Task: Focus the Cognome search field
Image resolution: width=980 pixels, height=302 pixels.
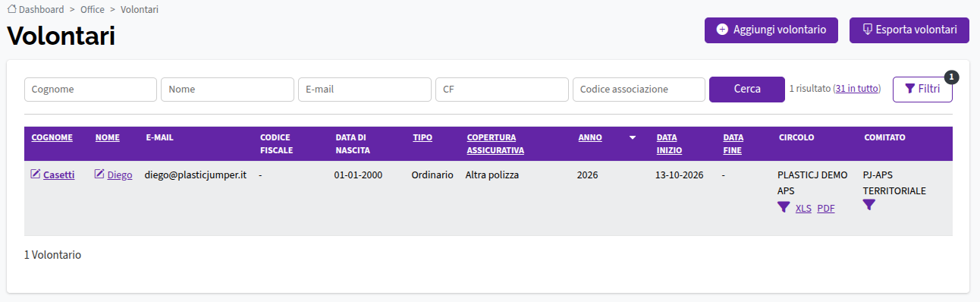Action: [90, 89]
